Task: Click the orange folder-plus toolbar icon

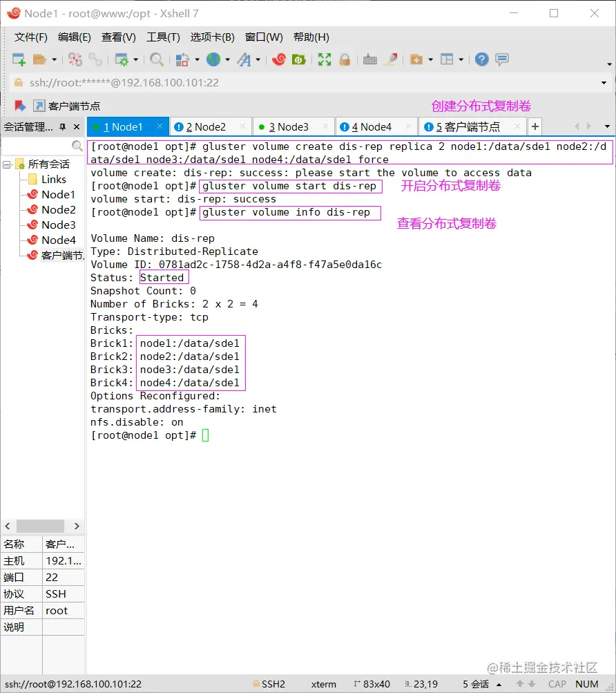Action: point(416,59)
